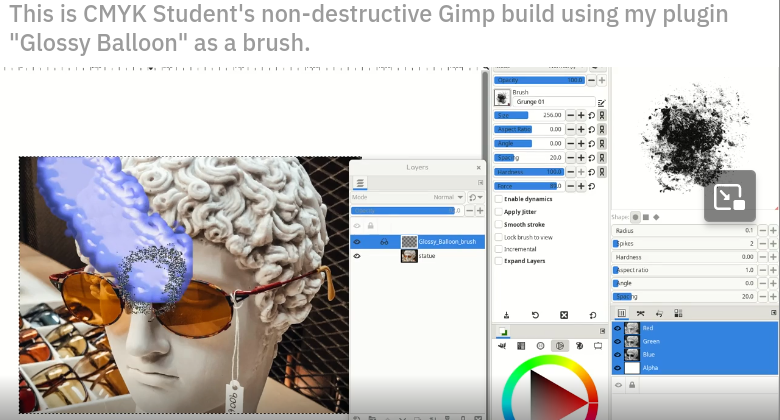Open the color dock configuration menu
The width and height of the screenshot is (780, 420).
[x=602, y=331]
